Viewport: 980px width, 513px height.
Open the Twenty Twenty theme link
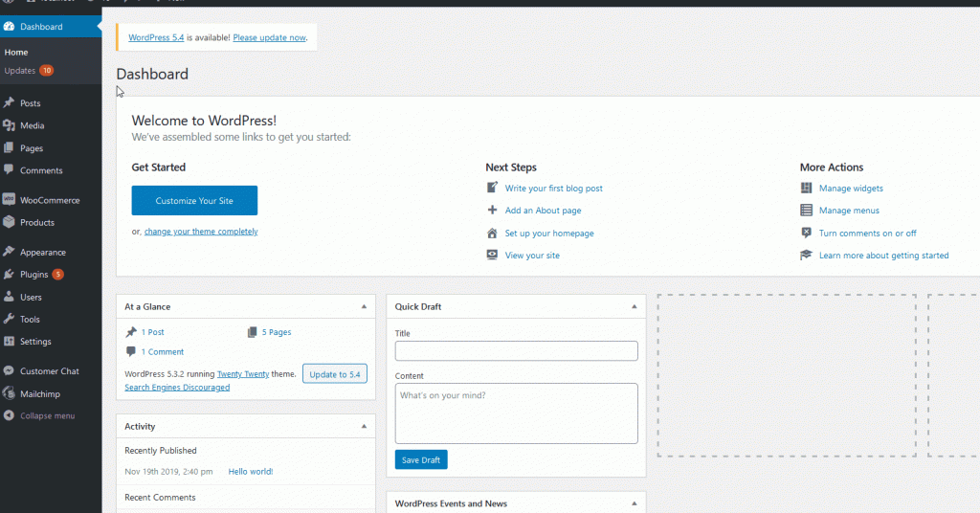(x=243, y=373)
